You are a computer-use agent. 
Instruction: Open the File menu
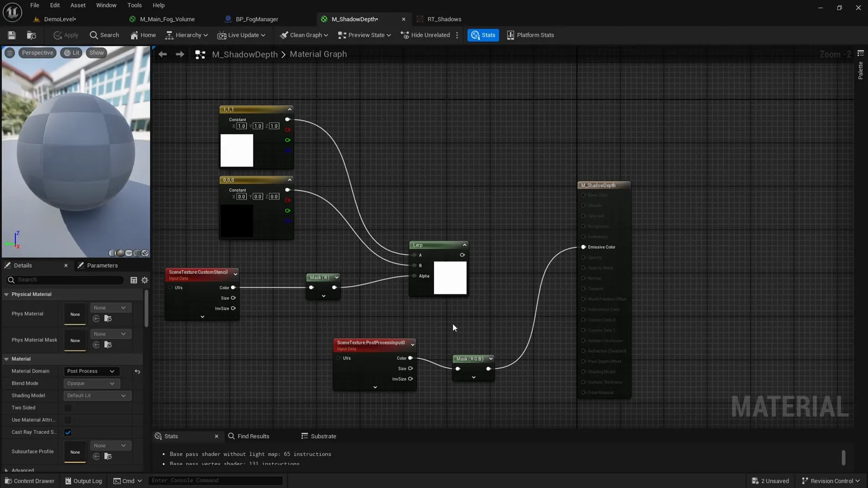(x=35, y=5)
